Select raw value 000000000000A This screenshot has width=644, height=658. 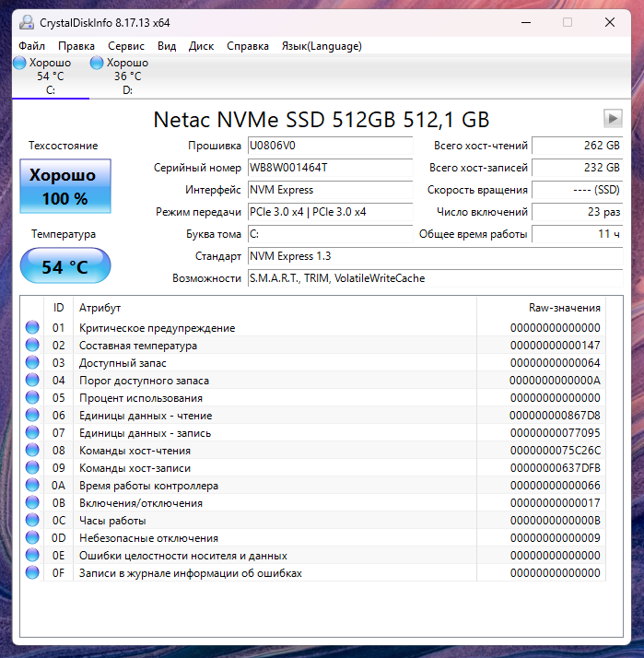point(555,381)
